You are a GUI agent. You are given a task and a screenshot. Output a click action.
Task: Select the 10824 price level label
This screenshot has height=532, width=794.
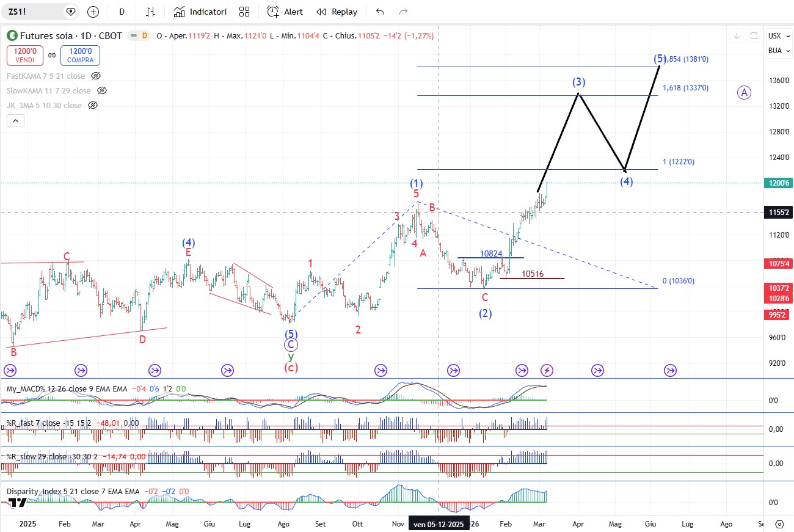(x=491, y=253)
